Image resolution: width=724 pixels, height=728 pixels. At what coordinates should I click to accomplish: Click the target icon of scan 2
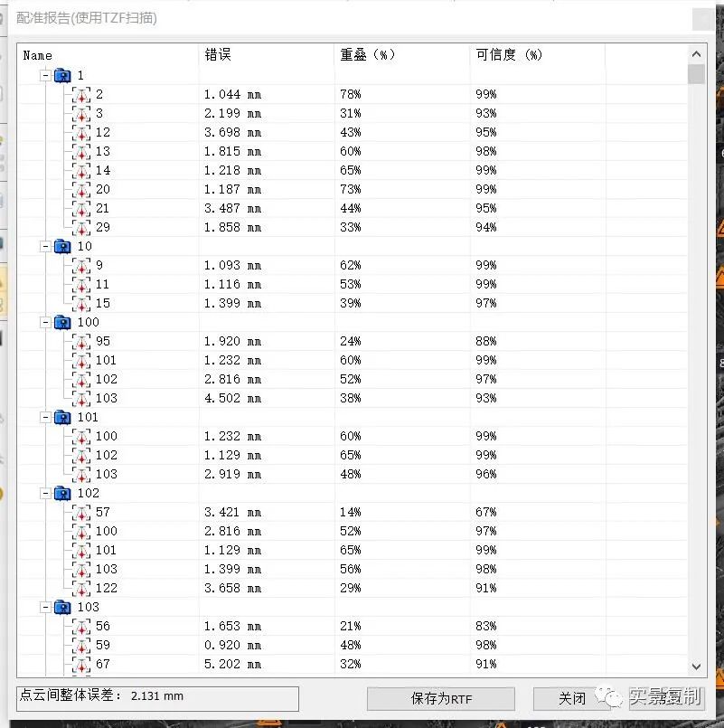(x=81, y=95)
